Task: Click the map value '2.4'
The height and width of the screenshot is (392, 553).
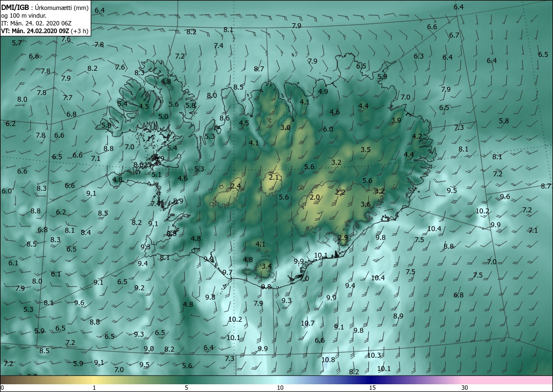Action: 236,186
